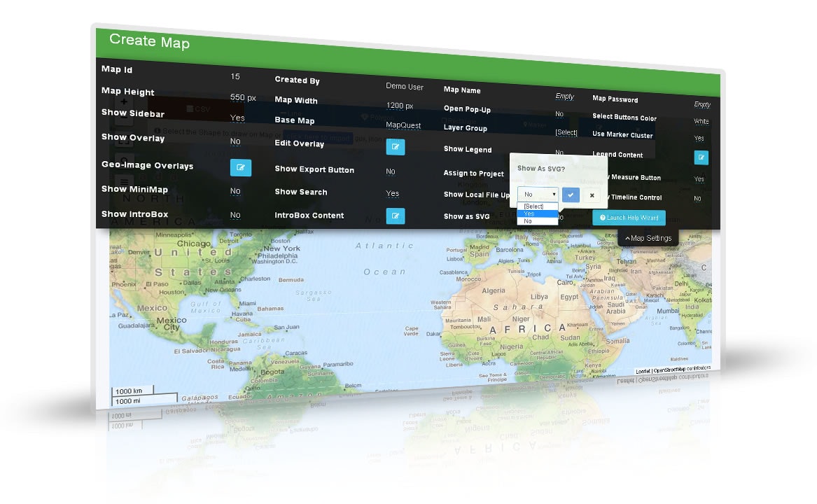Viewport: 817px width, 504px height.
Task: Dismiss the Show As SVG popup
Action: coord(592,195)
